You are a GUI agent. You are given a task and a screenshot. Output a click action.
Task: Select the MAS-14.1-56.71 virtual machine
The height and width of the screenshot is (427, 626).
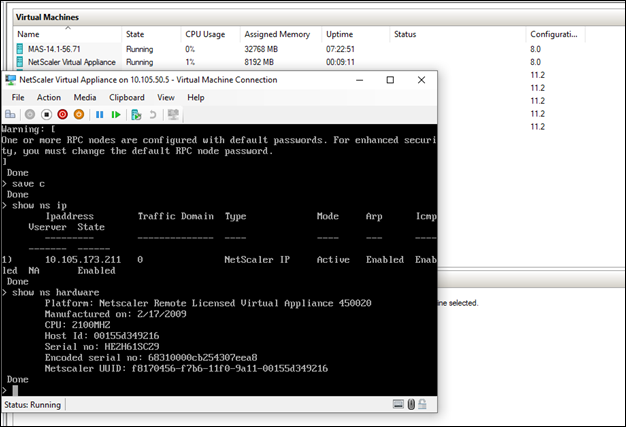(x=54, y=49)
